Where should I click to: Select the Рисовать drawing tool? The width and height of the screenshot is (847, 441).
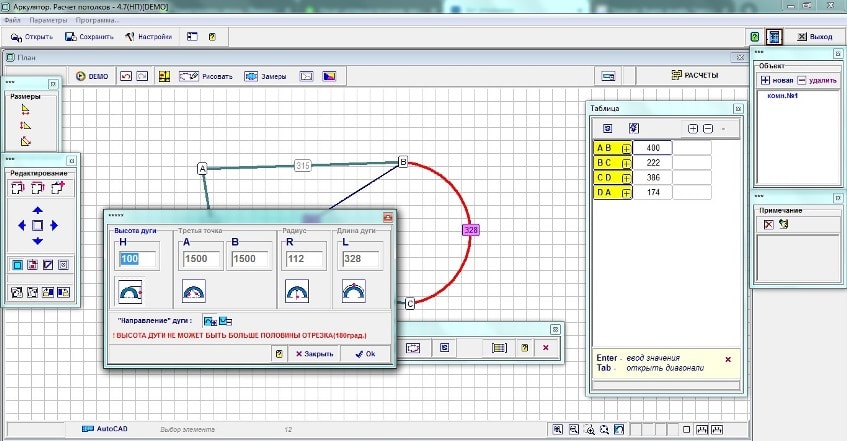tap(207, 76)
